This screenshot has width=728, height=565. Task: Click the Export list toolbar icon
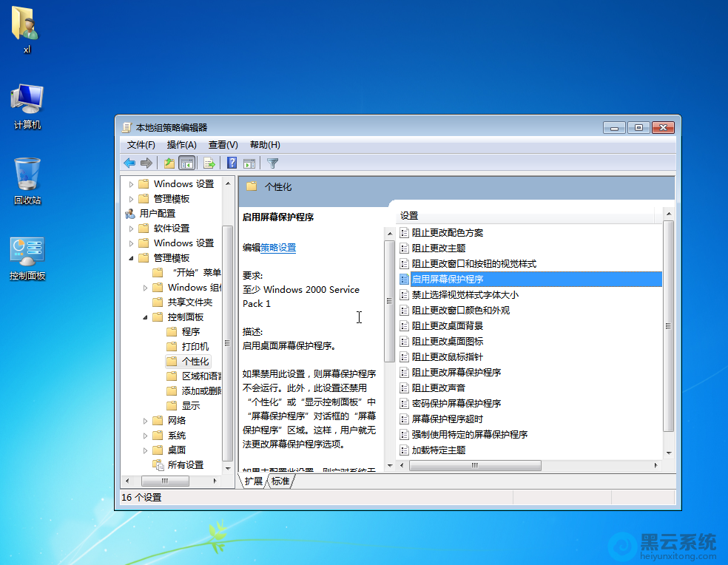point(209,163)
